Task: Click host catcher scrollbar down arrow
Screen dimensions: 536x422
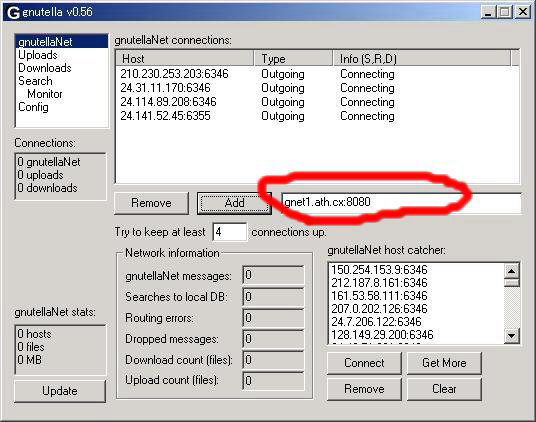Action: pos(511,336)
